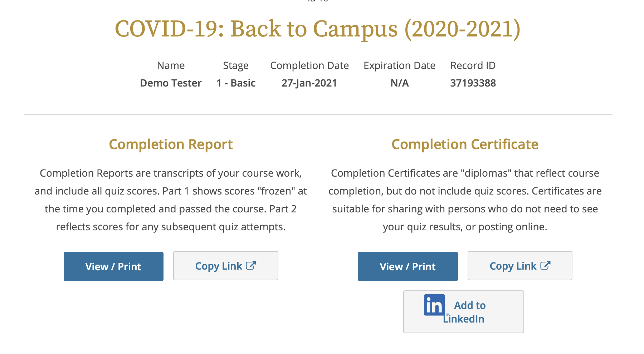Open the Completion Report via View / Print
The image size is (644, 354).
tap(113, 266)
